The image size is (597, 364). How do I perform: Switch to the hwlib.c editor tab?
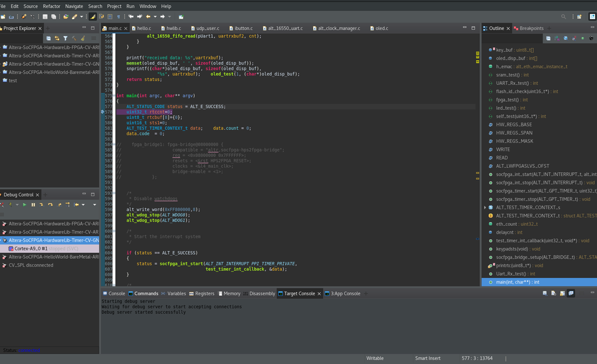click(x=173, y=28)
